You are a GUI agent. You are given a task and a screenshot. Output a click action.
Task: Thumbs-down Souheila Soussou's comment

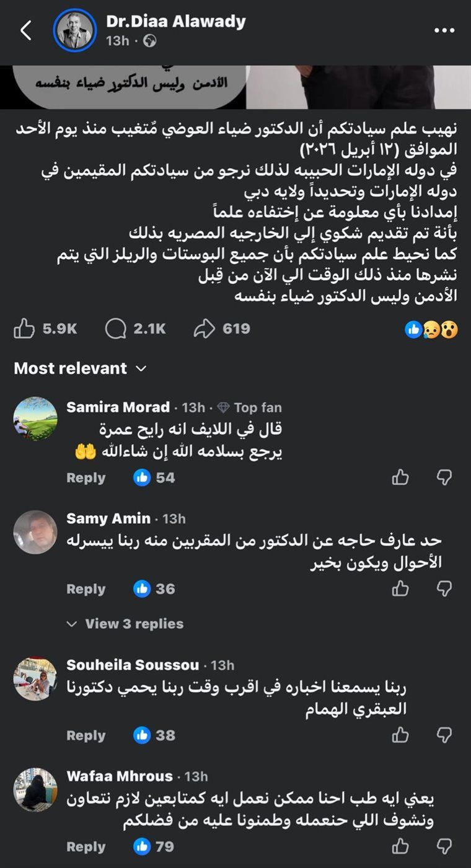pyautogui.click(x=444, y=735)
